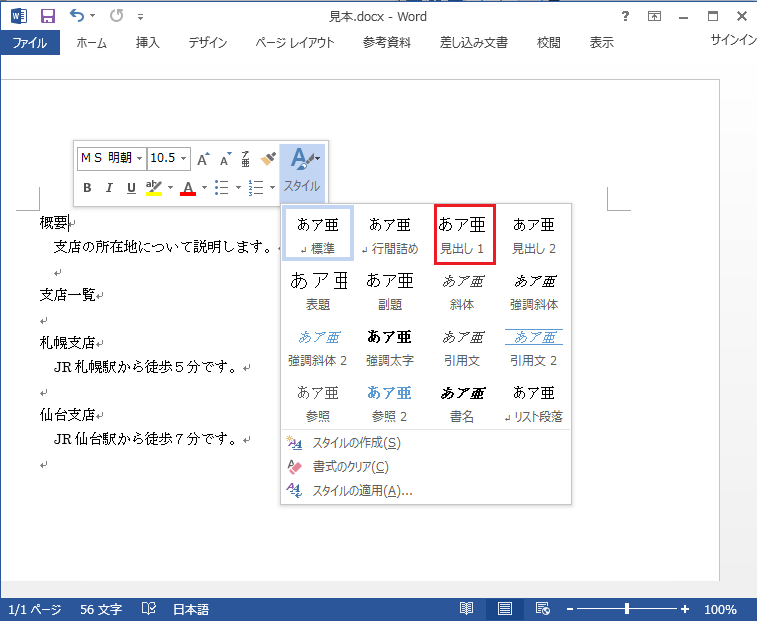Open the spelling check book icon
The width and height of the screenshot is (757, 621).
pyautogui.click(x=149, y=609)
